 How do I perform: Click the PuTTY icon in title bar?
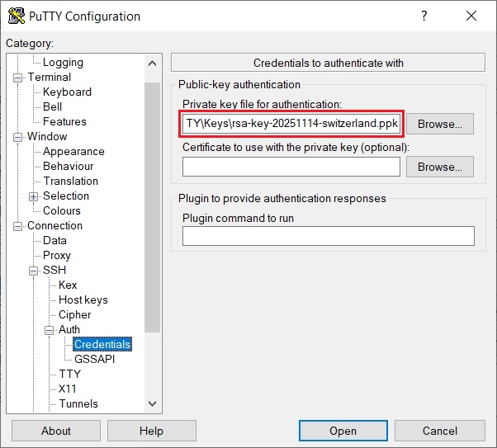pyautogui.click(x=15, y=17)
